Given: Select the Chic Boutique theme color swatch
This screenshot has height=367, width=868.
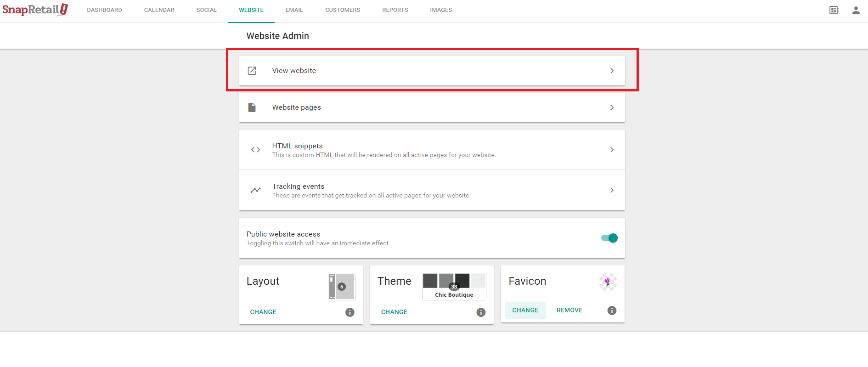Looking at the screenshot, I should (x=454, y=286).
